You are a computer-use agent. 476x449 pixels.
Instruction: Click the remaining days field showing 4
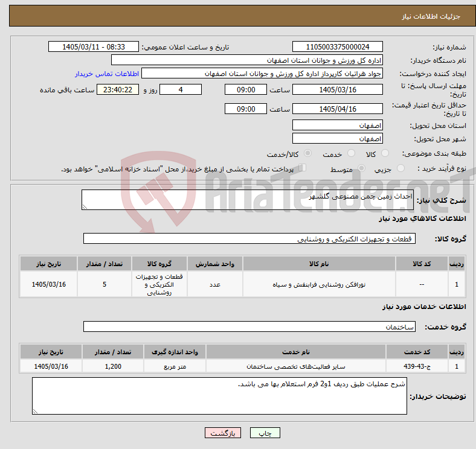point(181,89)
